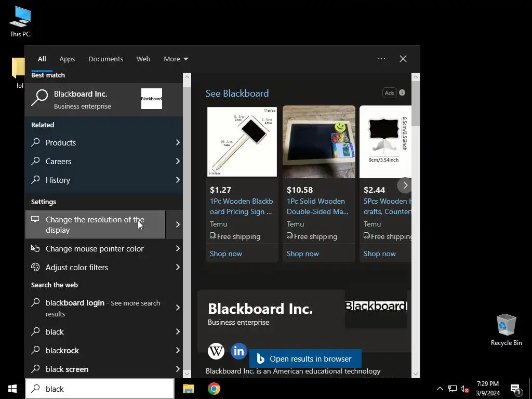
Task: Open the More dropdown tab
Action: pos(176,59)
